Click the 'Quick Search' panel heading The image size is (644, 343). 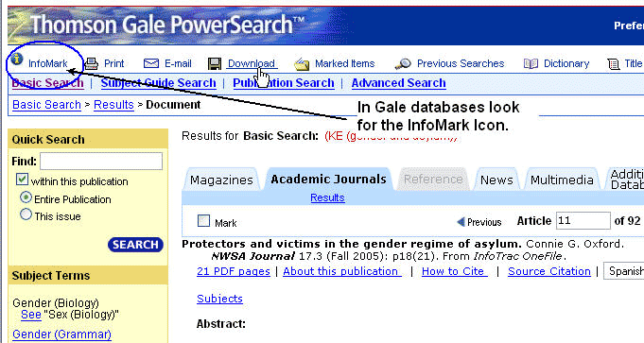point(48,140)
